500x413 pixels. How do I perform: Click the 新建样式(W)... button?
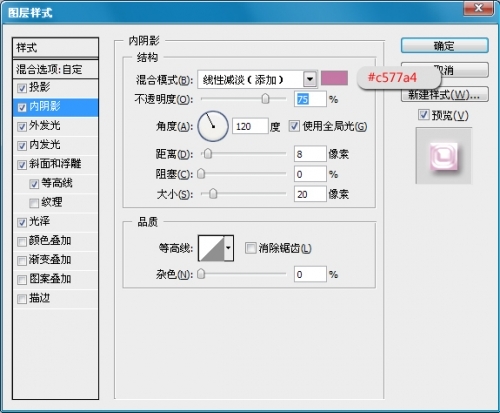(x=445, y=95)
